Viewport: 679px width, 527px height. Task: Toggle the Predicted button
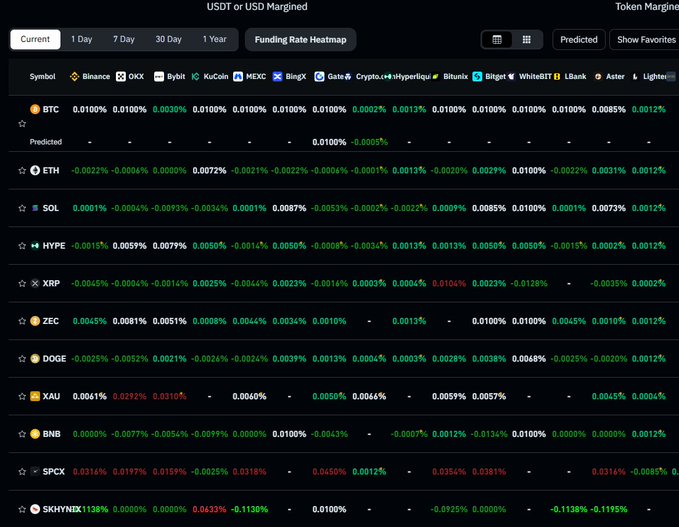click(x=579, y=40)
